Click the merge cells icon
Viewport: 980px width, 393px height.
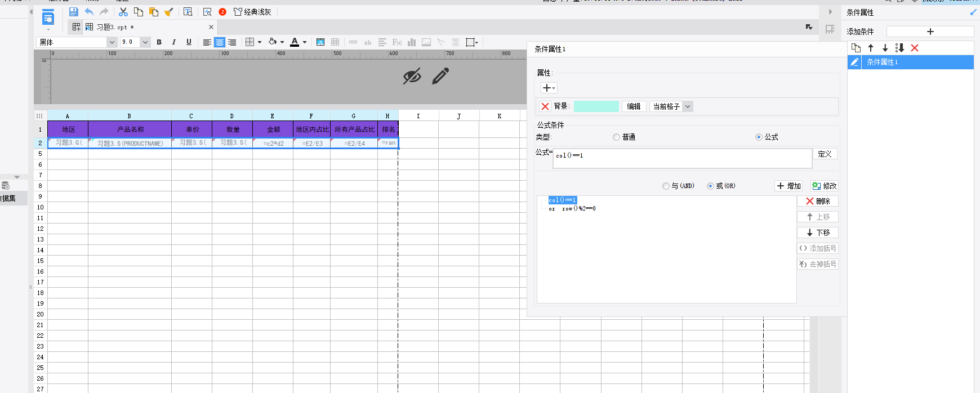tap(320, 42)
